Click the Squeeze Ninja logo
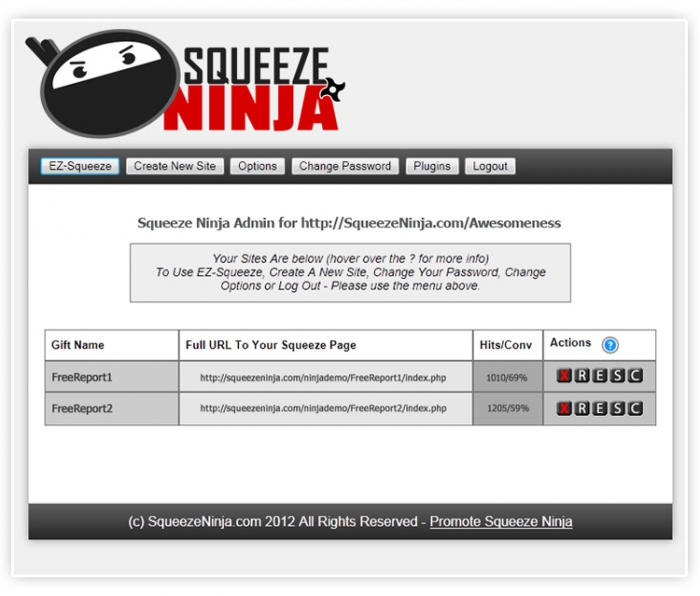Screen dimensions: 700x596 [x=185, y=83]
